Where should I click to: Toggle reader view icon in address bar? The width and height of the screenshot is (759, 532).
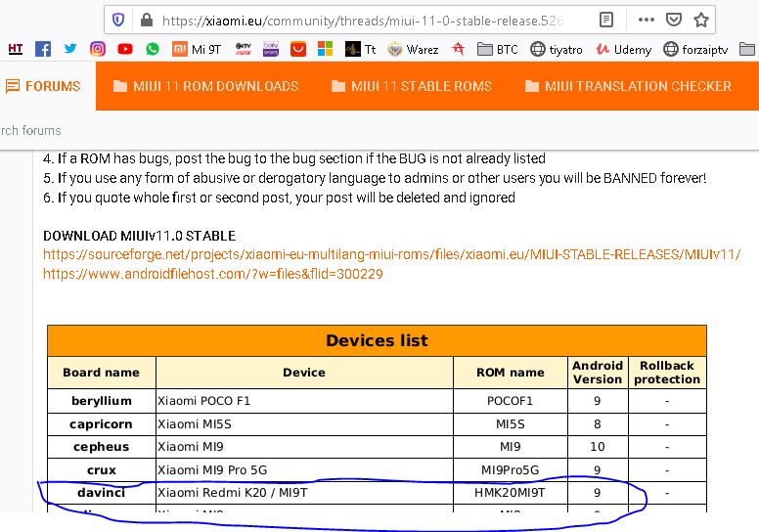606,20
